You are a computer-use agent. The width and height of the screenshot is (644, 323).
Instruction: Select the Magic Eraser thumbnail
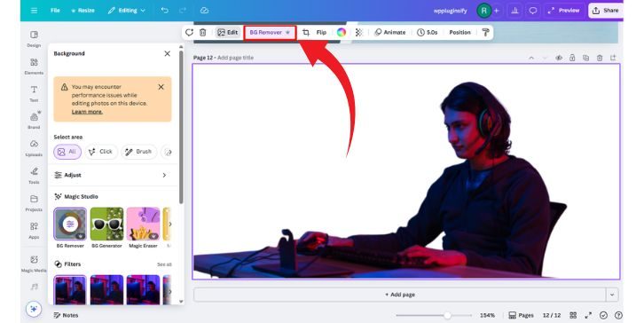click(x=143, y=224)
